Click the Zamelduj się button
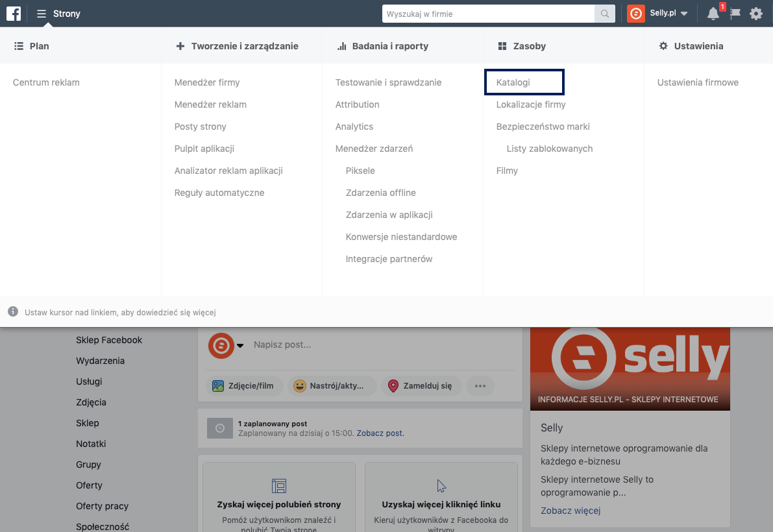The width and height of the screenshot is (773, 532). pos(421,386)
